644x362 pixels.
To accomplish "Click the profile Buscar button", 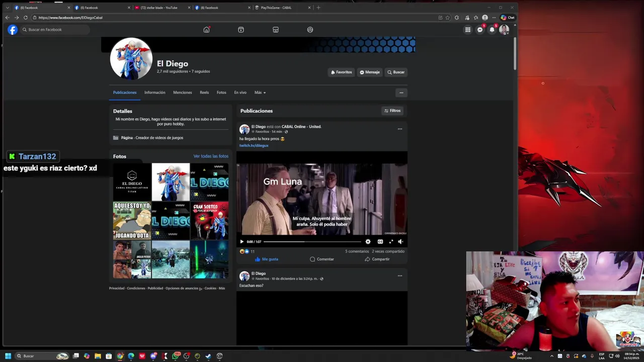I will (x=396, y=72).
